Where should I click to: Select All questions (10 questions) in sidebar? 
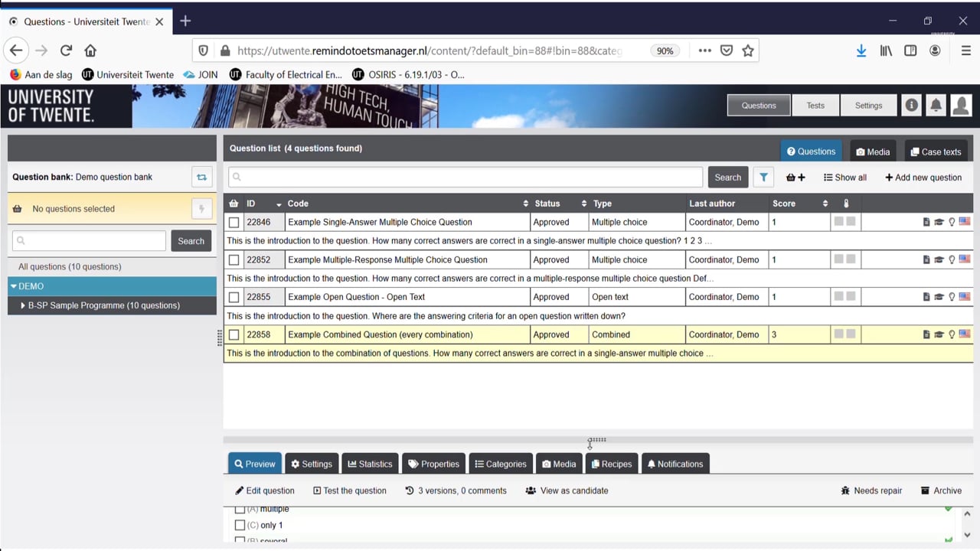(70, 266)
